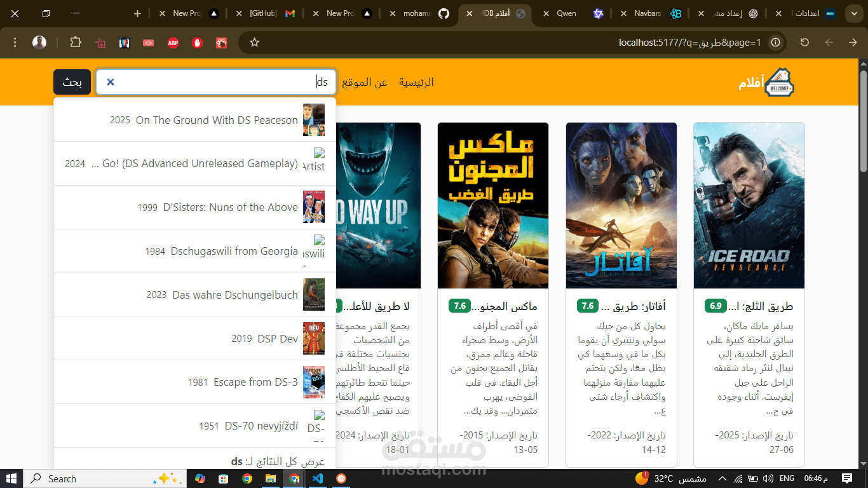Open the ماكس المجنون movie poster

pyautogui.click(x=493, y=205)
